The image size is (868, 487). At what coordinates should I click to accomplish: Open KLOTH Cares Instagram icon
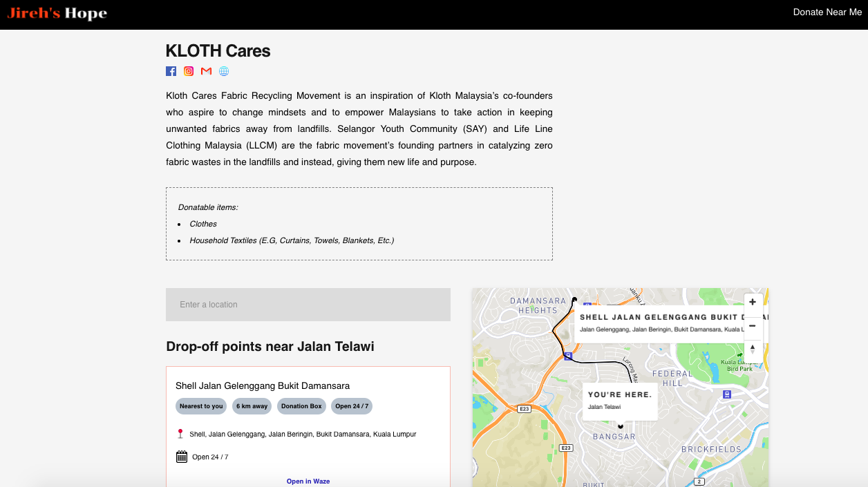pos(189,71)
